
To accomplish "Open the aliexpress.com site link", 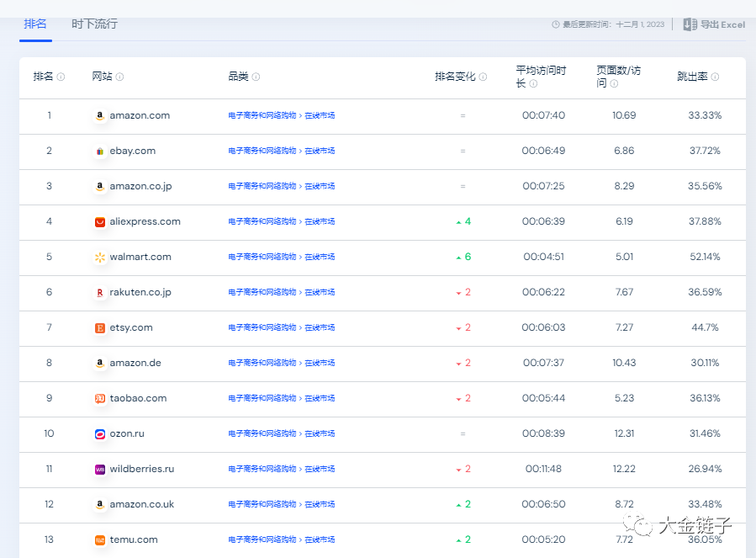I will point(145,221).
